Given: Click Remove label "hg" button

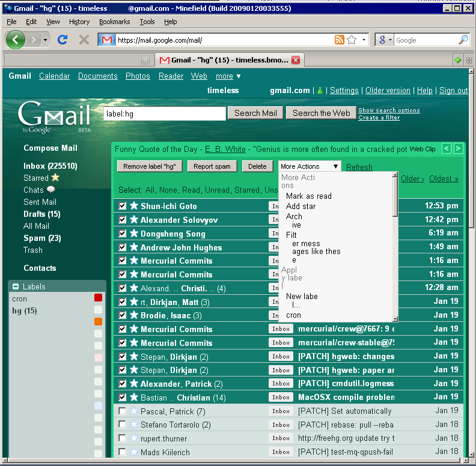Looking at the screenshot, I should pos(150,166).
